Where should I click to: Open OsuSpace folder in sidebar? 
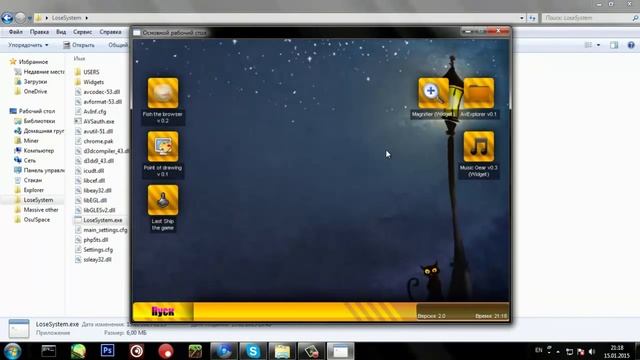click(32, 220)
